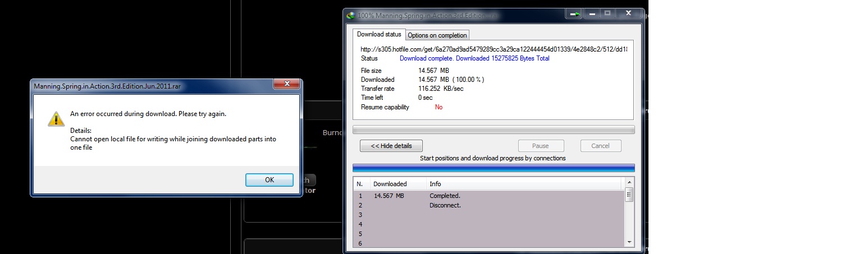Viewport: 868px width, 254px height.
Task: Select connection row 2 marked Disconnect
Action: click(x=489, y=205)
